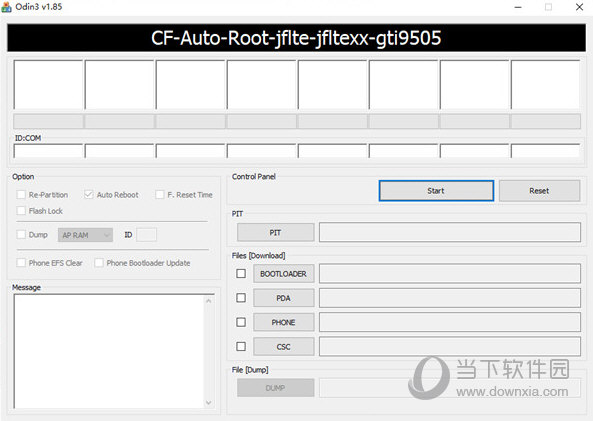Screen dimensions: 593x421
Task: Click the first progress bar under device slots
Action: pos(48,121)
